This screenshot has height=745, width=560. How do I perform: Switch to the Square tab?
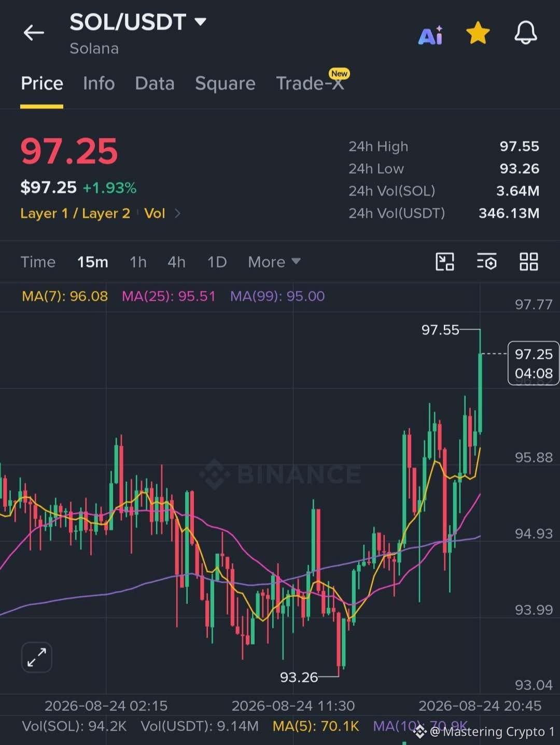pos(225,83)
